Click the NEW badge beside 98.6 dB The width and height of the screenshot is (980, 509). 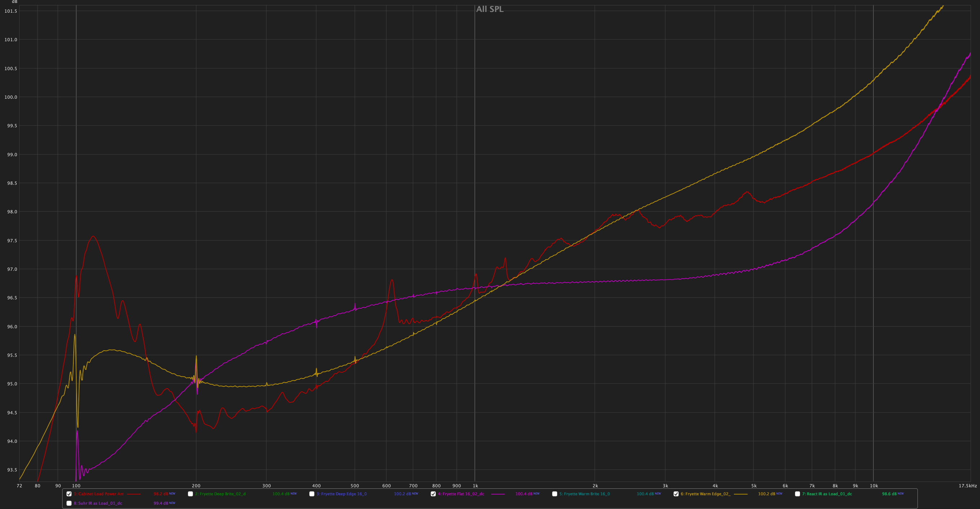901,494
